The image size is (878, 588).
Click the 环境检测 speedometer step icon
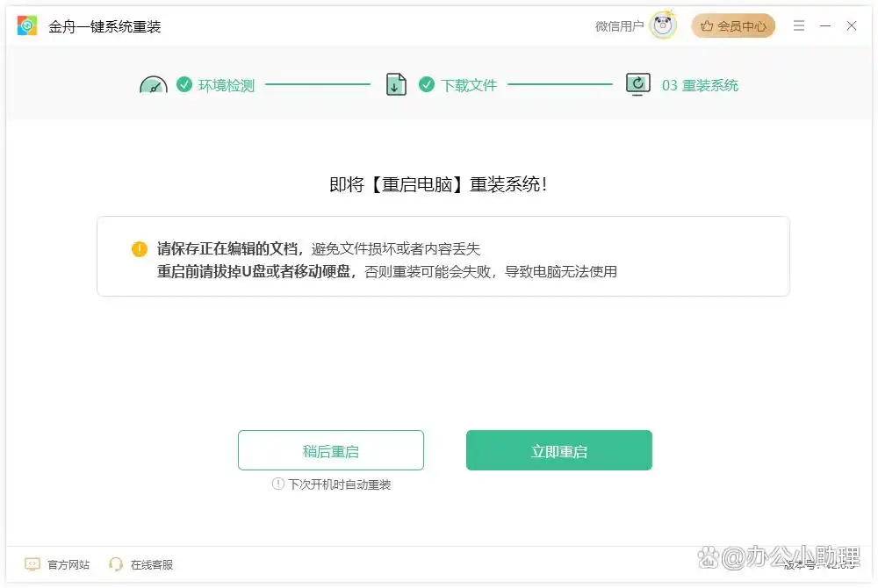153,83
